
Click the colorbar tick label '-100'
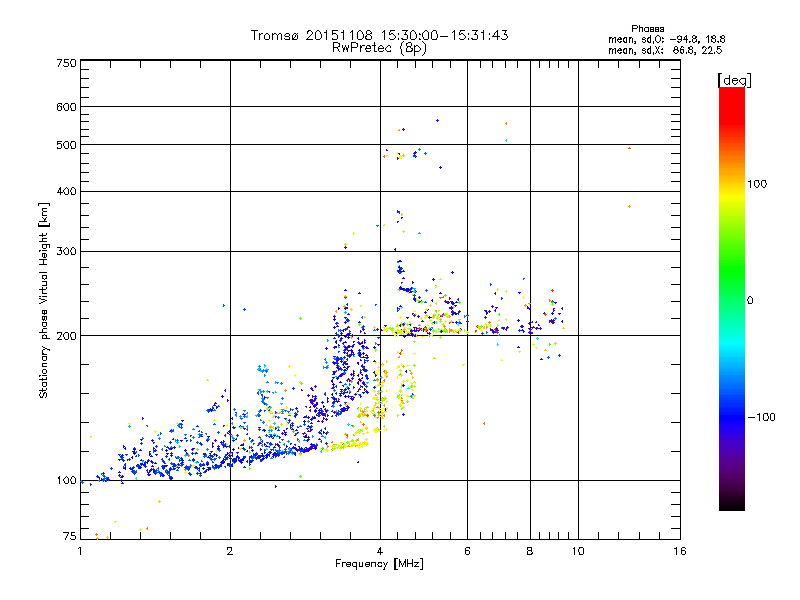pyautogui.click(x=761, y=417)
